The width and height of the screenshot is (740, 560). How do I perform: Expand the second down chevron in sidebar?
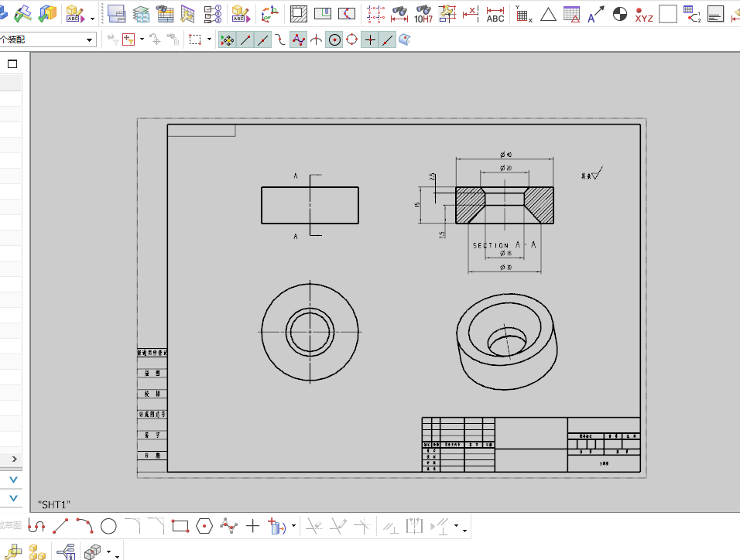pyautogui.click(x=13, y=498)
